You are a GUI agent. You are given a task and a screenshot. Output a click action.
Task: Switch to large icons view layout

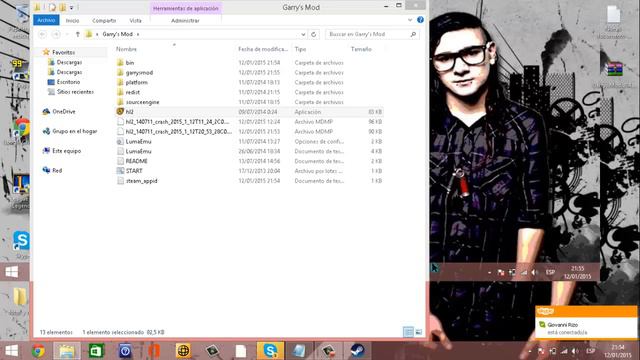point(418,332)
